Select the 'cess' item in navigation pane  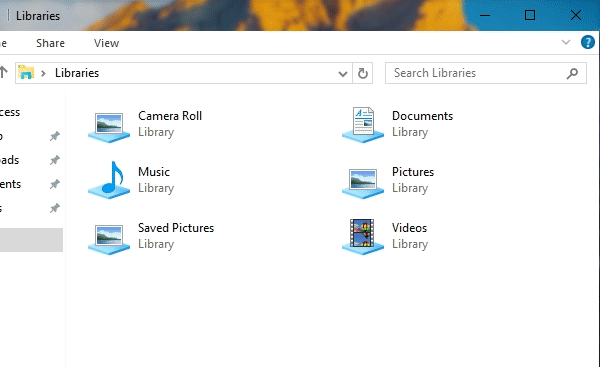[x=10, y=112]
